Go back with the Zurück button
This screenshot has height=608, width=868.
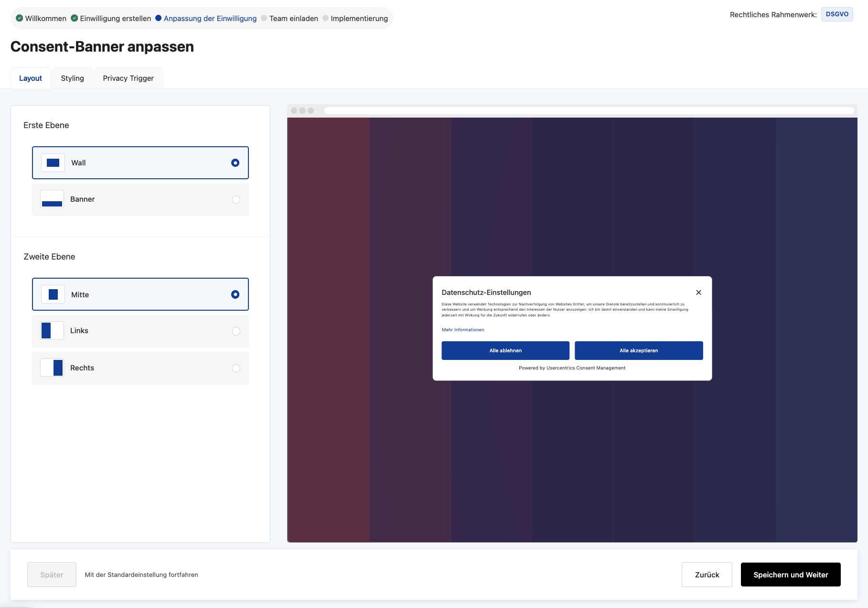[x=707, y=575]
